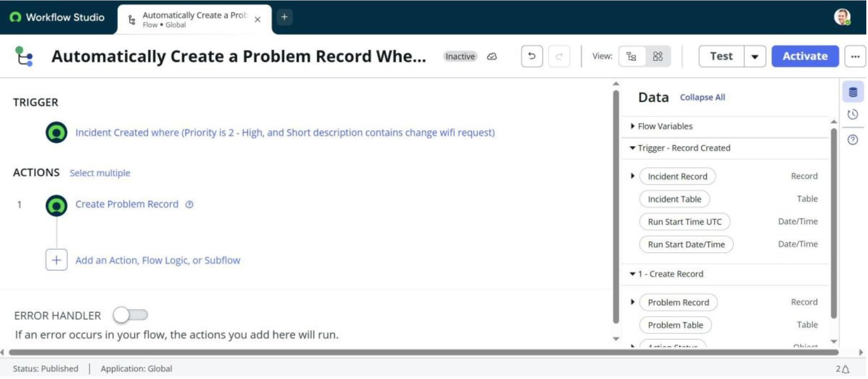
Task: Collapse the Trigger - Record Created section
Action: click(633, 148)
